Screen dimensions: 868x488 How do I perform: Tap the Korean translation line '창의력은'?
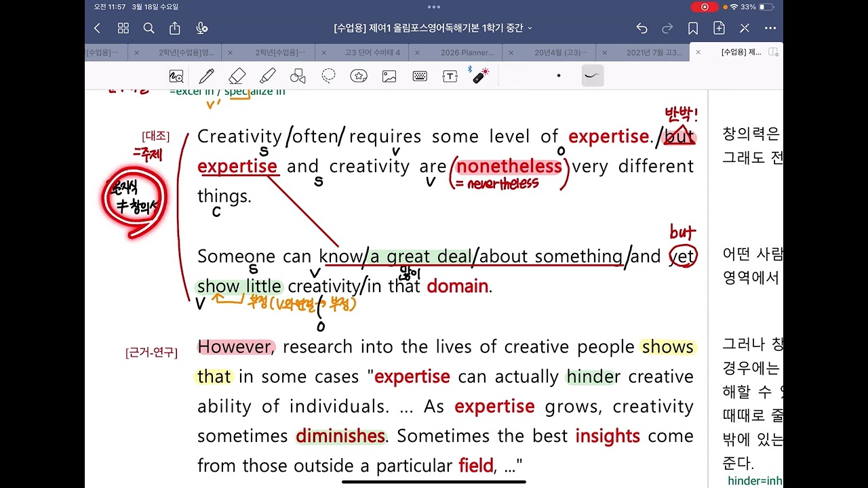pos(751,134)
